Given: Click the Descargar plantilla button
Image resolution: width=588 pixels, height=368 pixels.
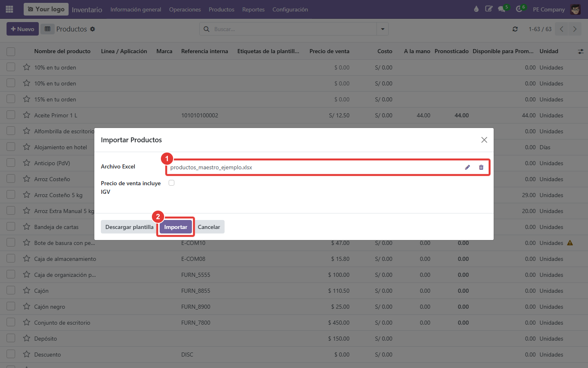Looking at the screenshot, I should (129, 227).
